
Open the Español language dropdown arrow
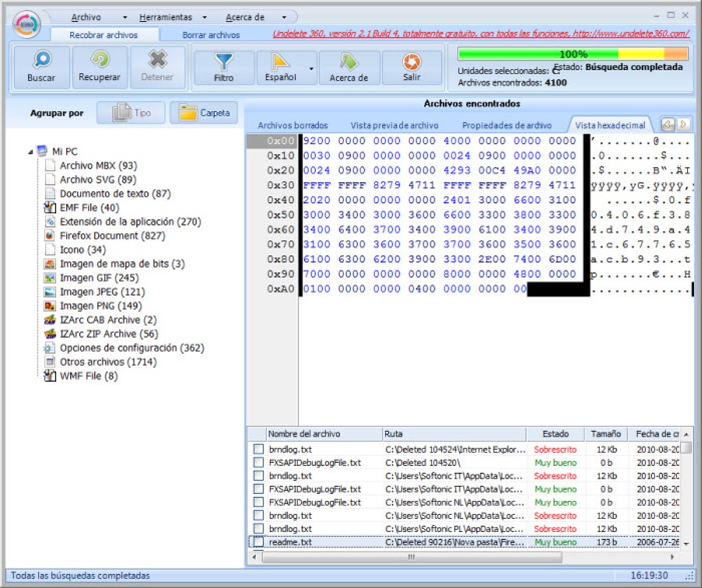[311, 69]
